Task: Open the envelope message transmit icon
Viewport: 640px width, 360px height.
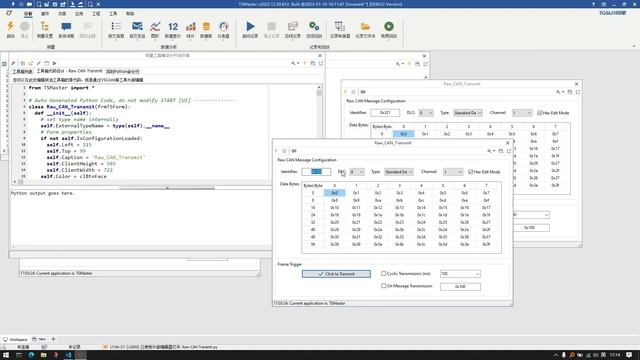Action: pos(137,27)
